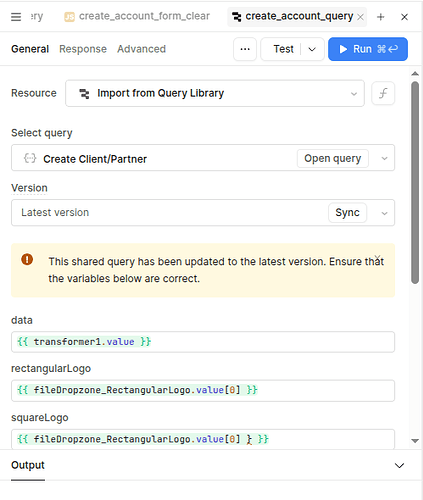Screen dimensions: 423x500
Task: Open the three-dots more options menu
Action: coord(245,49)
